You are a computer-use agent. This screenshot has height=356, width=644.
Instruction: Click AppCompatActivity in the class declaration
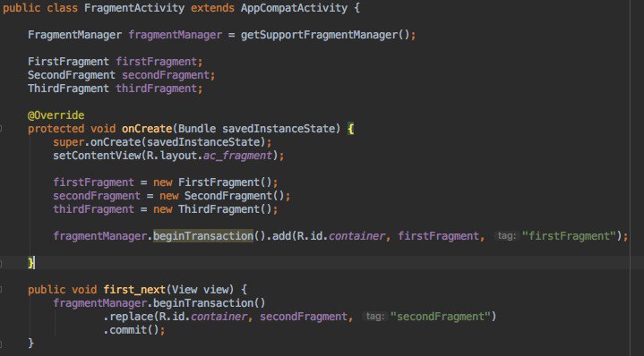click(294, 8)
